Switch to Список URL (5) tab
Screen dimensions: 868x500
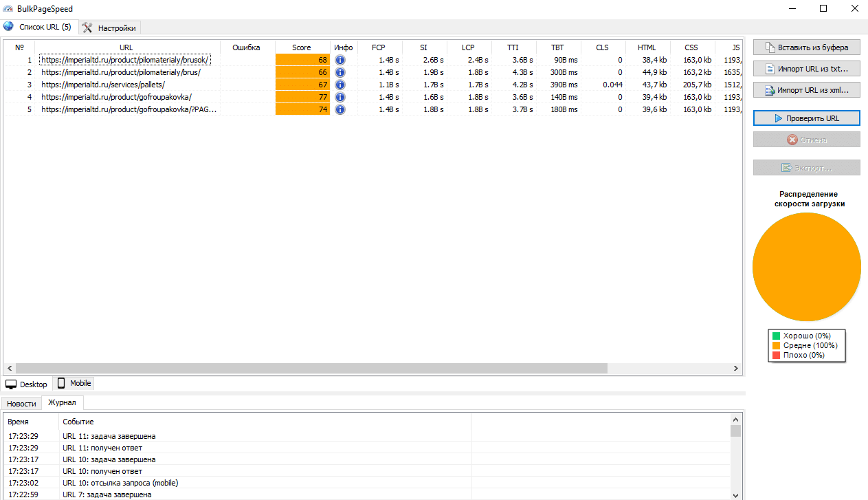click(x=38, y=27)
